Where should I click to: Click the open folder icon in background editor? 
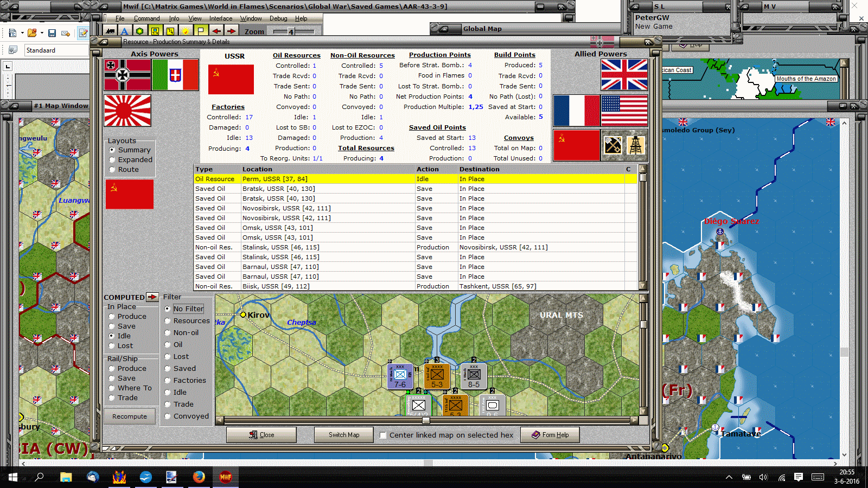(x=32, y=33)
